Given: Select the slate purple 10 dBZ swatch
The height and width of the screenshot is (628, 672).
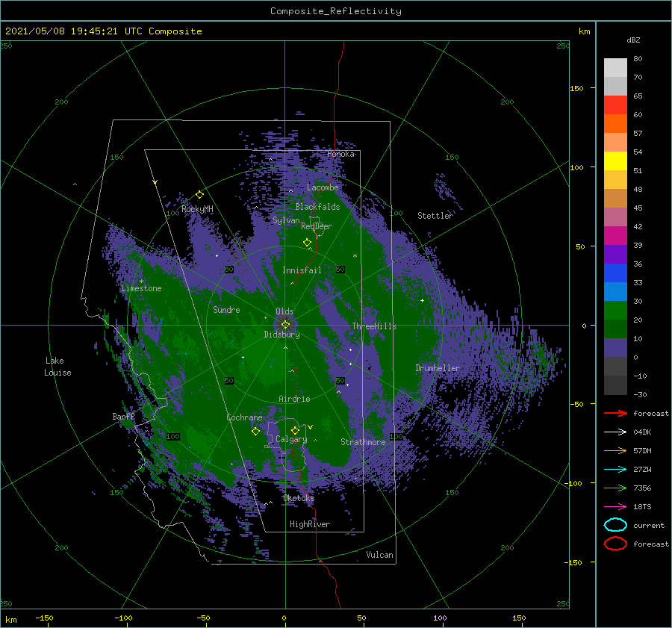Looking at the screenshot, I should [x=615, y=348].
